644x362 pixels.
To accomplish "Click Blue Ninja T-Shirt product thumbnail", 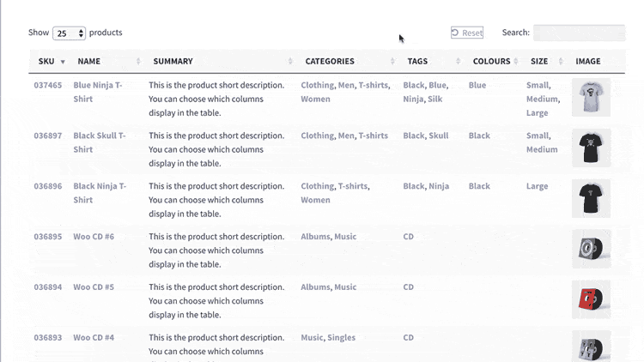I will pos(591,97).
